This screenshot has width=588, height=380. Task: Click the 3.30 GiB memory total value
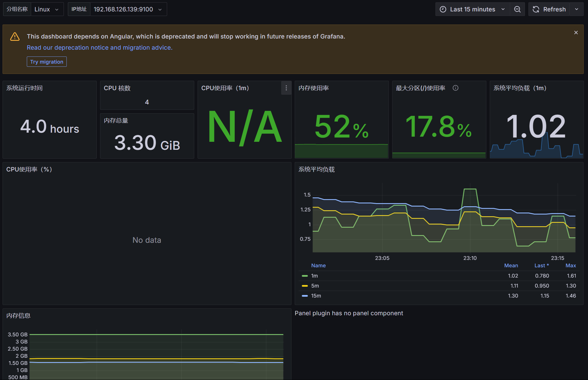(x=147, y=143)
